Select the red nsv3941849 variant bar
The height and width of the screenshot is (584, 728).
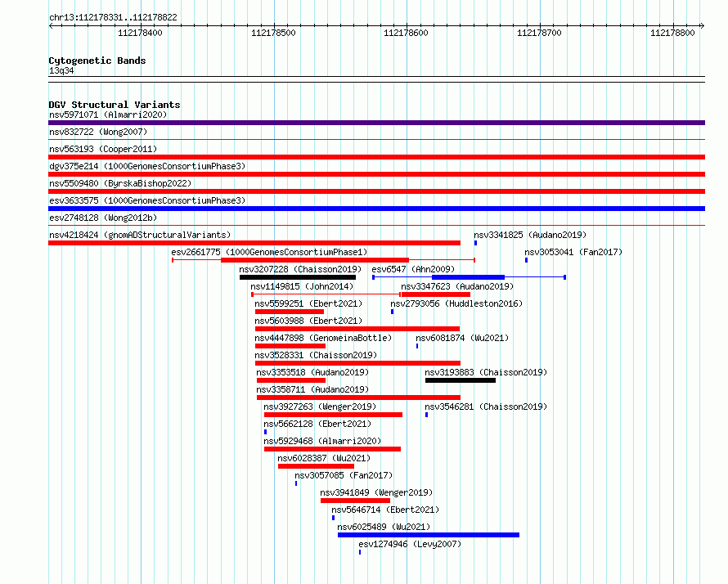coord(355,501)
